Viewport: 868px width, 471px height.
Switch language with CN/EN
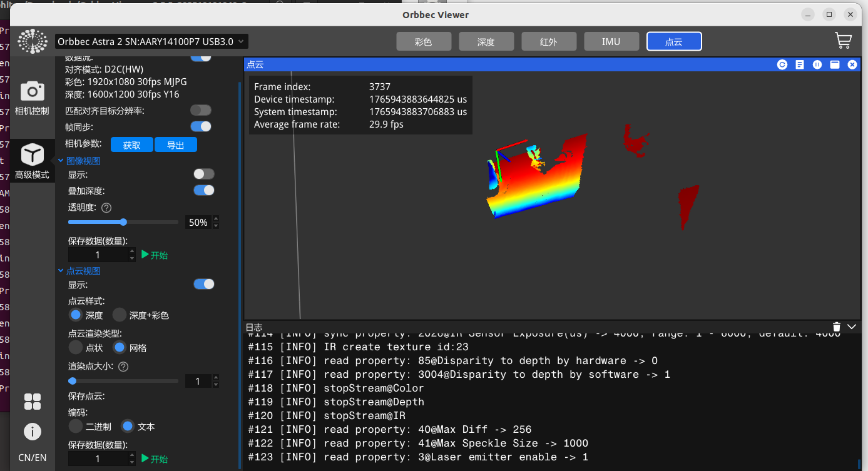click(x=33, y=457)
